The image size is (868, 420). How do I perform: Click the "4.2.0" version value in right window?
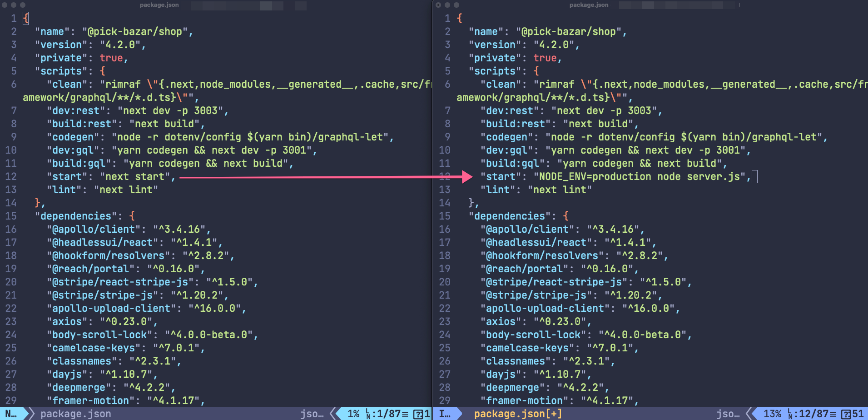click(x=554, y=45)
